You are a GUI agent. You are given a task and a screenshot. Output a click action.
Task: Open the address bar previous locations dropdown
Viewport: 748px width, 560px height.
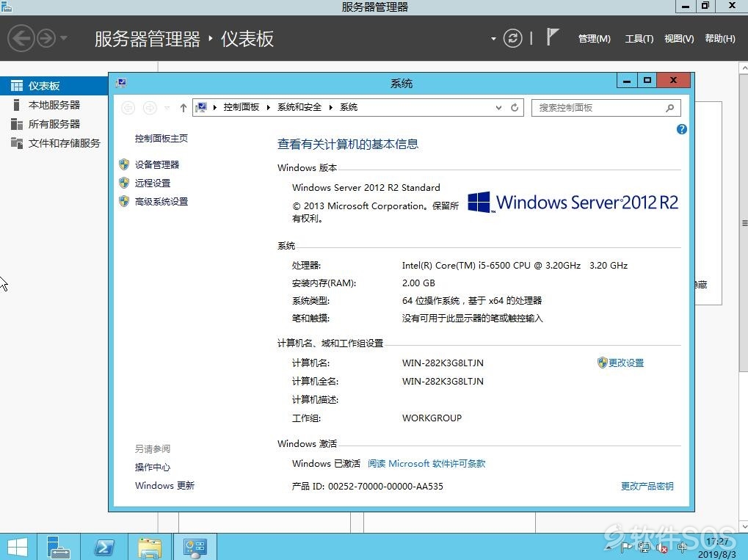tap(498, 108)
